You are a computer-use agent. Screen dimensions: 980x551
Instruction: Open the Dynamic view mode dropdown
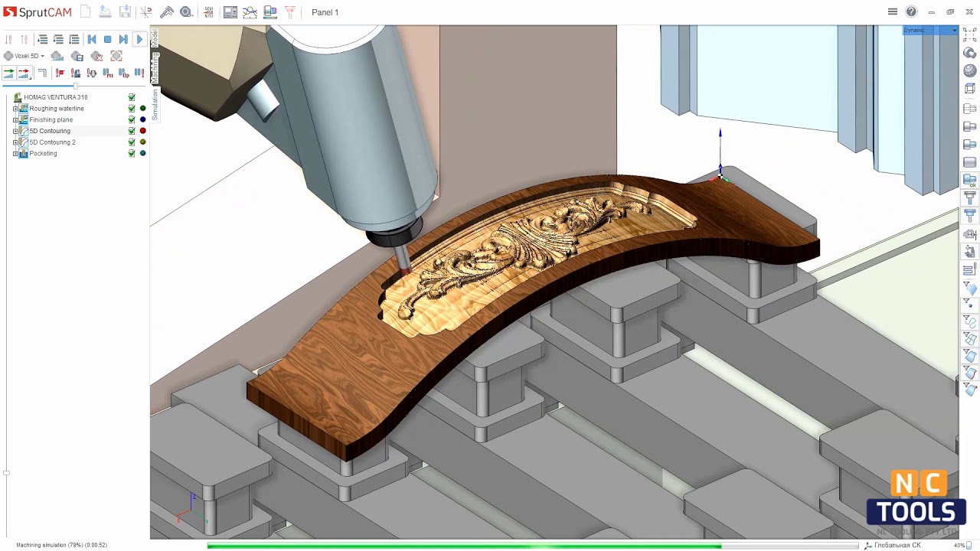click(930, 31)
